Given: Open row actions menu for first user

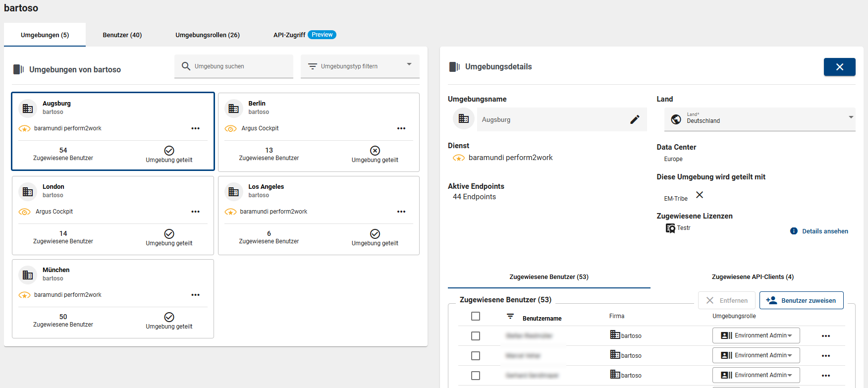Looking at the screenshot, I should tap(825, 336).
